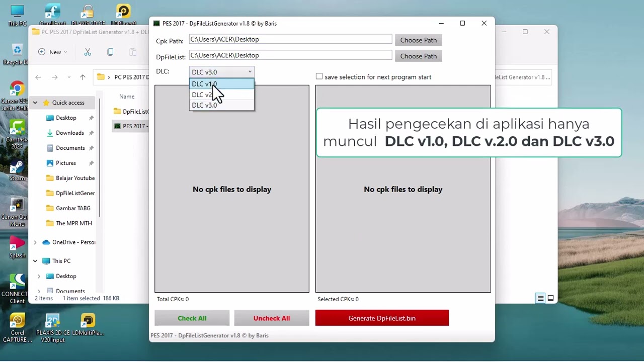Open Corel CAPTURE desktop shortcut
This screenshot has height=362, width=644.
tap(17, 328)
